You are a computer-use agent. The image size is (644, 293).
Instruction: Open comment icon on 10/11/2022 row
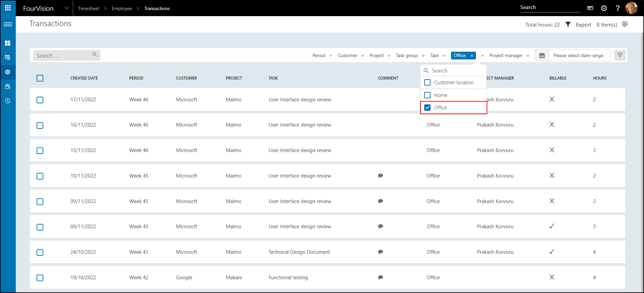[x=381, y=176]
